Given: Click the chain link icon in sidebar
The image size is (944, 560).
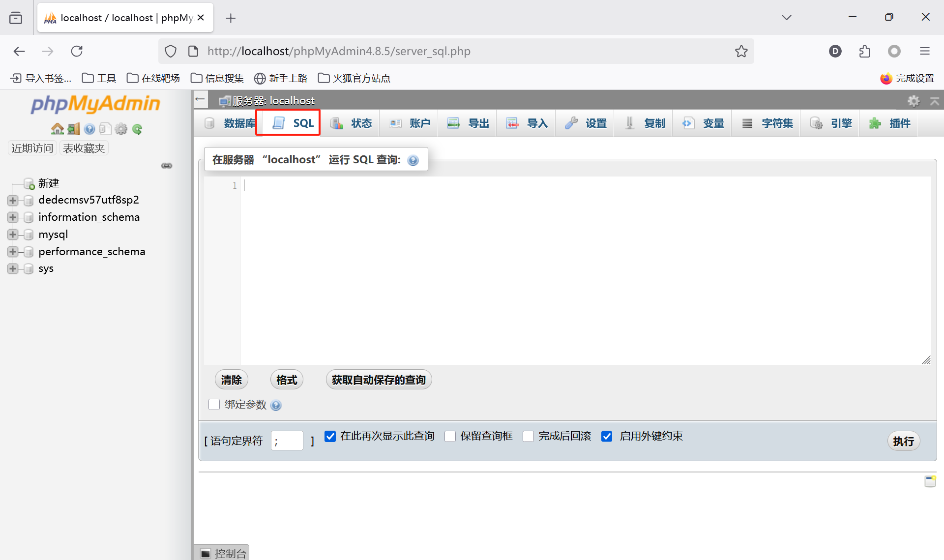Looking at the screenshot, I should click(167, 166).
